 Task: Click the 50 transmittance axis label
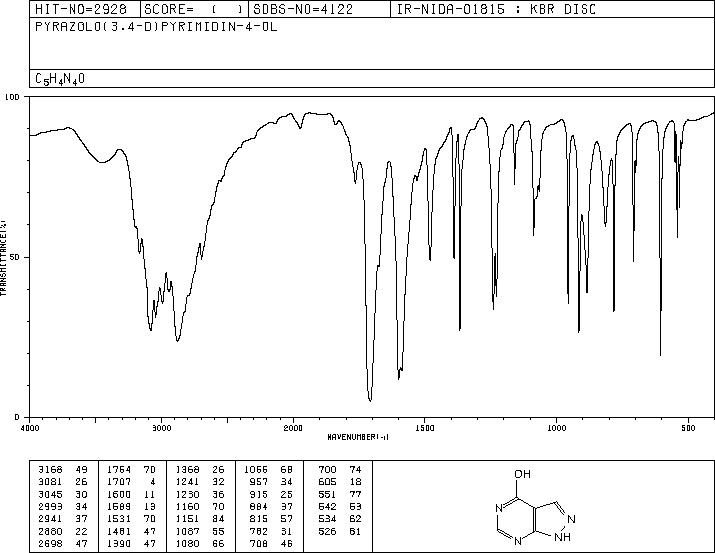[15, 257]
